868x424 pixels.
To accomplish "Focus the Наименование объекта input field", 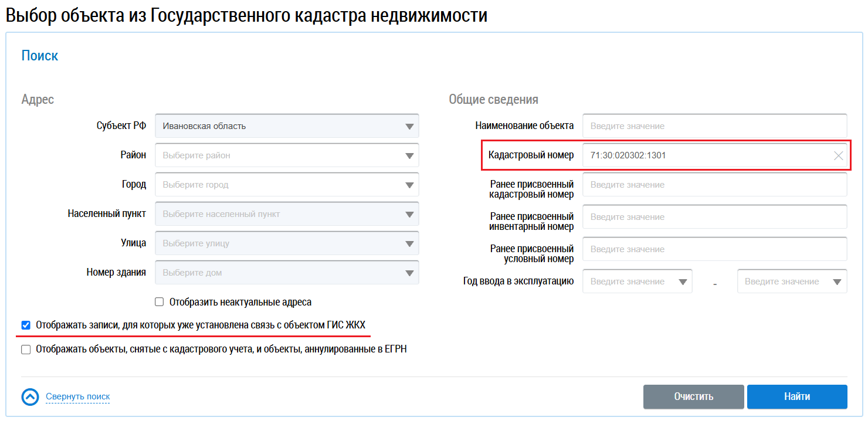I will click(x=715, y=126).
